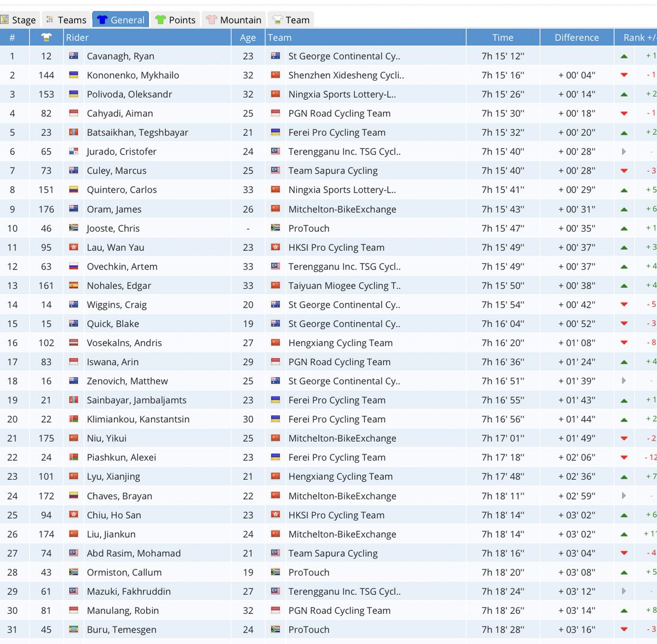
Task: Click the team flag beside Shenzhen Xidesheng Cycli..
Action: tap(275, 75)
